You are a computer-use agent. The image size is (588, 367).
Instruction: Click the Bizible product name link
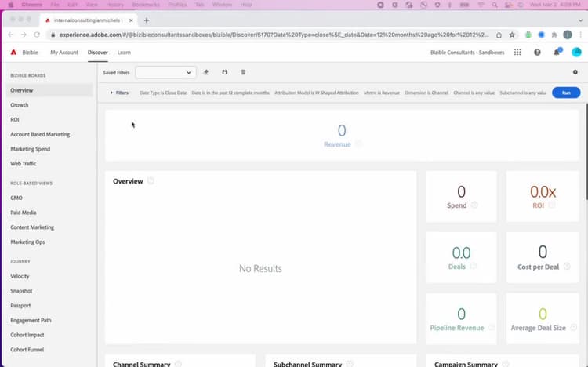[x=30, y=53]
